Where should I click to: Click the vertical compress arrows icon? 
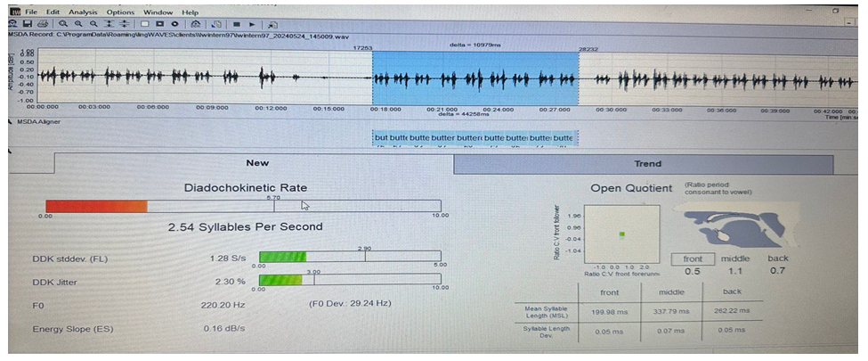[124, 24]
